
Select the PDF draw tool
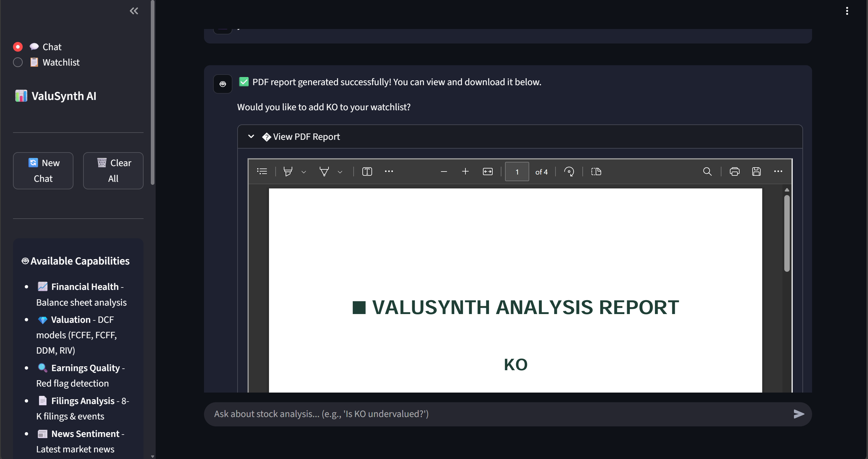(324, 172)
